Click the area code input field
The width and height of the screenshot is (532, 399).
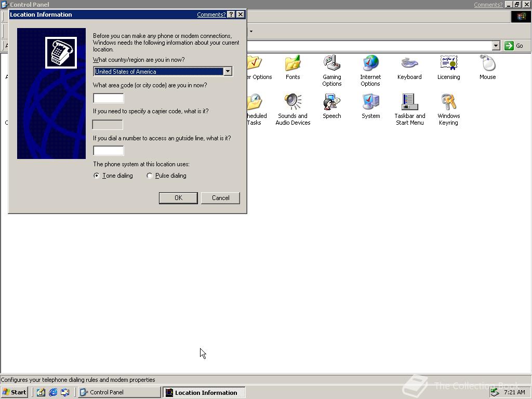coord(109,98)
